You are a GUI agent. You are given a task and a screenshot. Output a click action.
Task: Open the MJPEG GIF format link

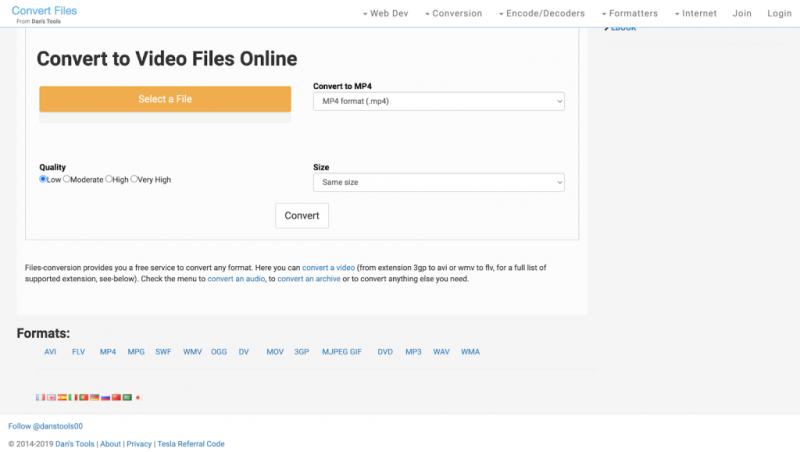click(x=342, y=351)
